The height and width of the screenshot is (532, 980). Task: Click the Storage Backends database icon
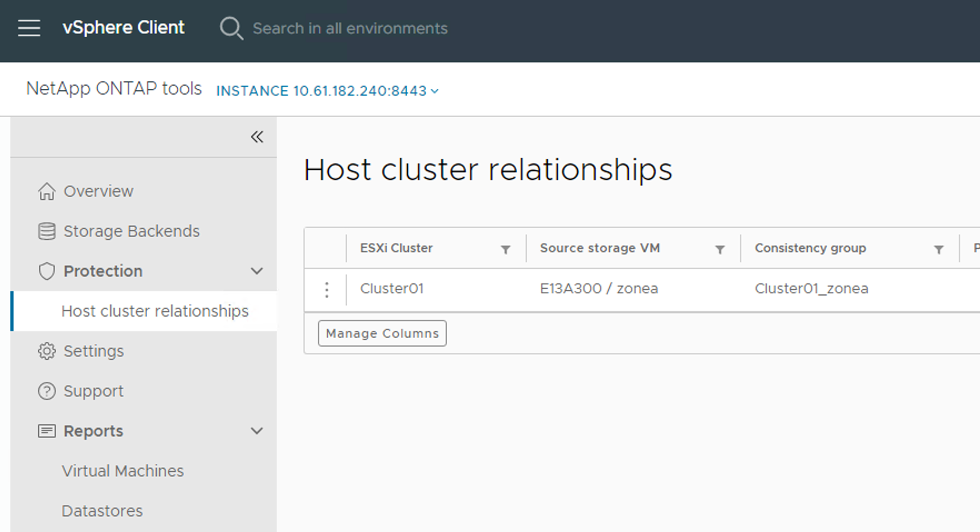(47, 231)
